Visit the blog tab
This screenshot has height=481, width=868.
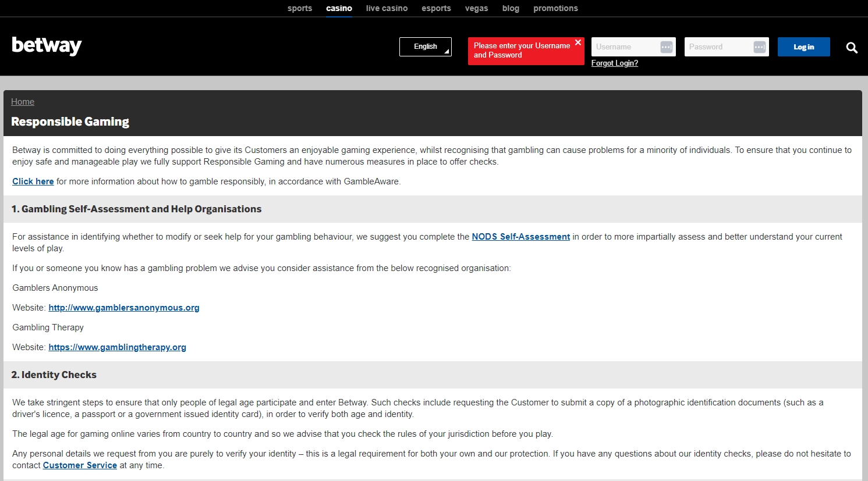tap(511, 8)
